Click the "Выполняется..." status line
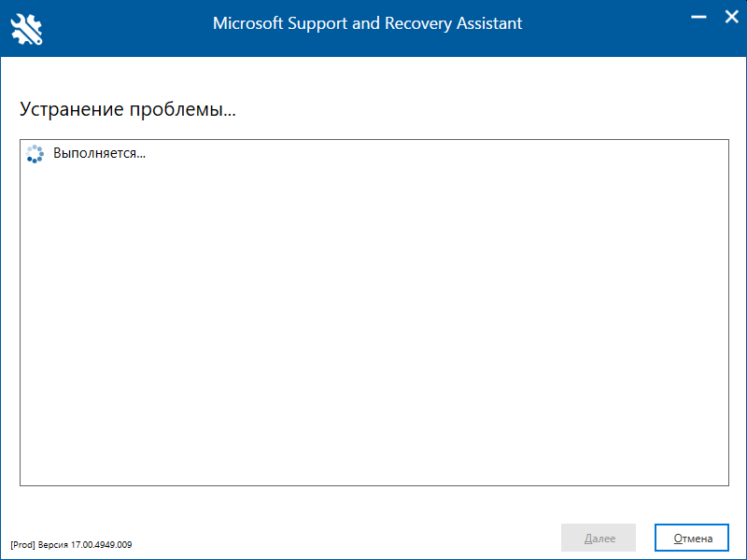 99,153
